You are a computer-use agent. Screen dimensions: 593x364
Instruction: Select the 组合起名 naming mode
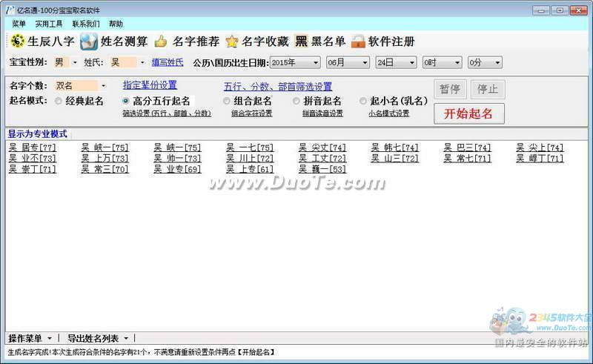(227, 101)
